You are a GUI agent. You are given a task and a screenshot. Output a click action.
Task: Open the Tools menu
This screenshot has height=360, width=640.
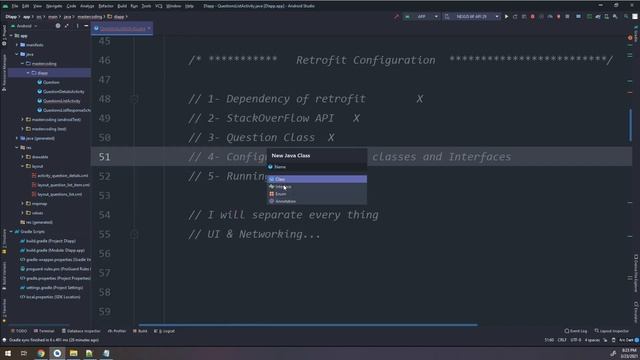tap(146, 6)
